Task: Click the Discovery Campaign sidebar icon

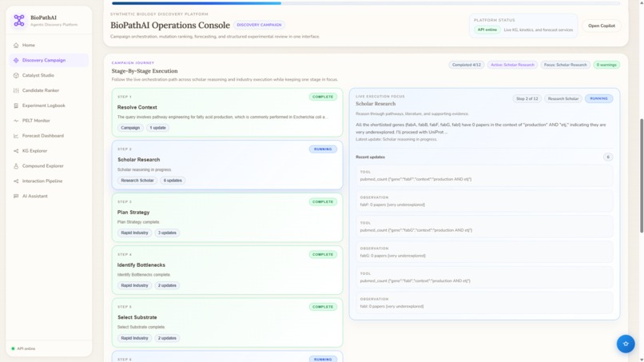Action: pyautogui.click(x=16, y=61)
